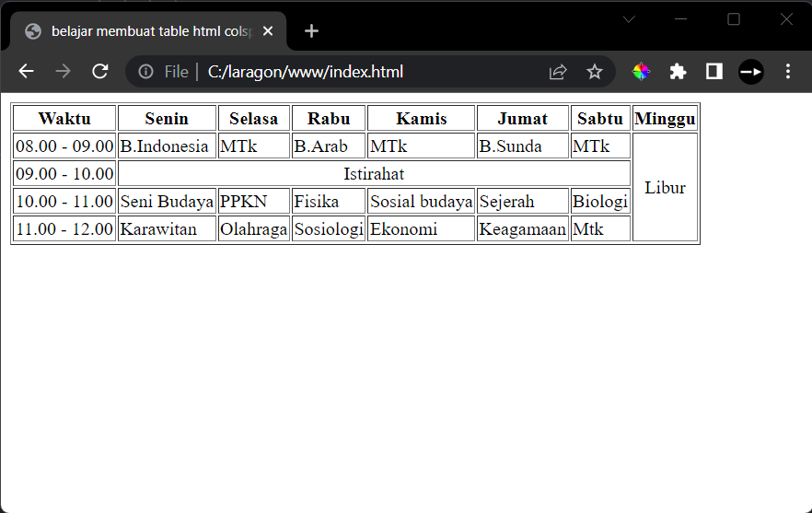Click the Olahraga cell
812x513 pixels.
click(254, 228)
